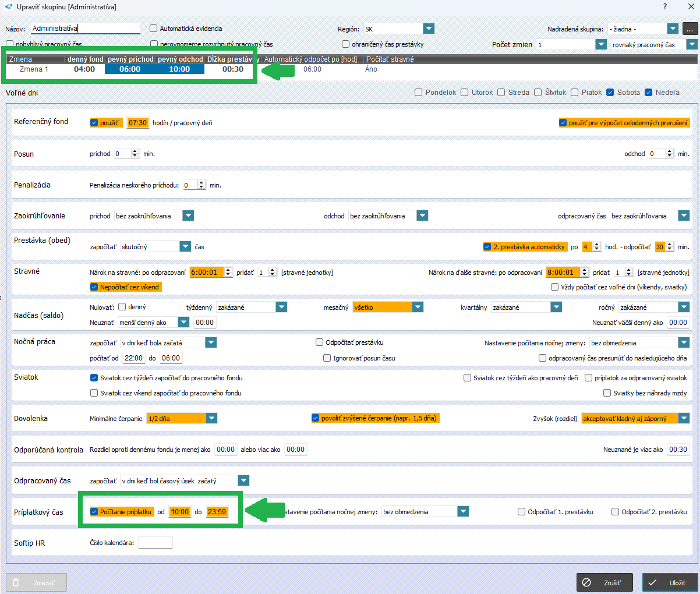The image size is (700, 594).
Task: Click the Číslo kalendára input field
Action: pos(155,543)
